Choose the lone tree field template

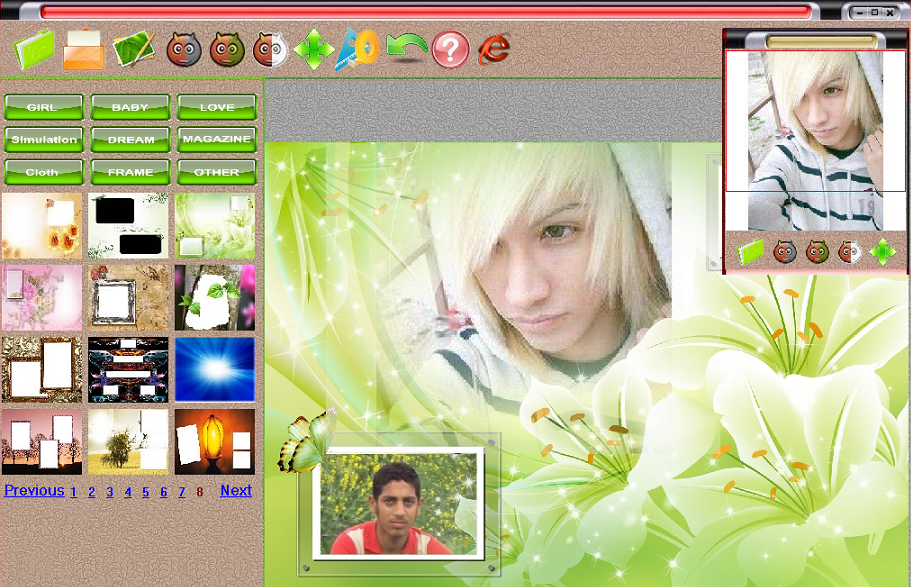[128, 442]
